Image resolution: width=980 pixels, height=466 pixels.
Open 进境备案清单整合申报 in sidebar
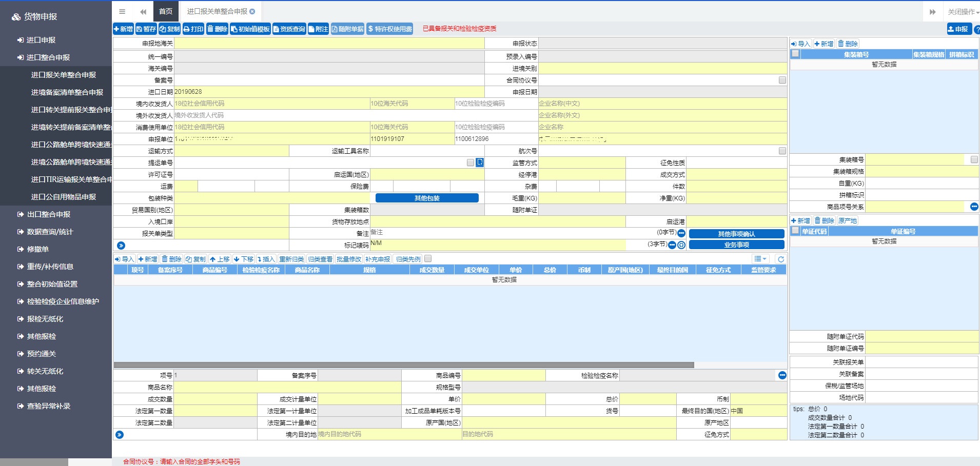(67, 92)
